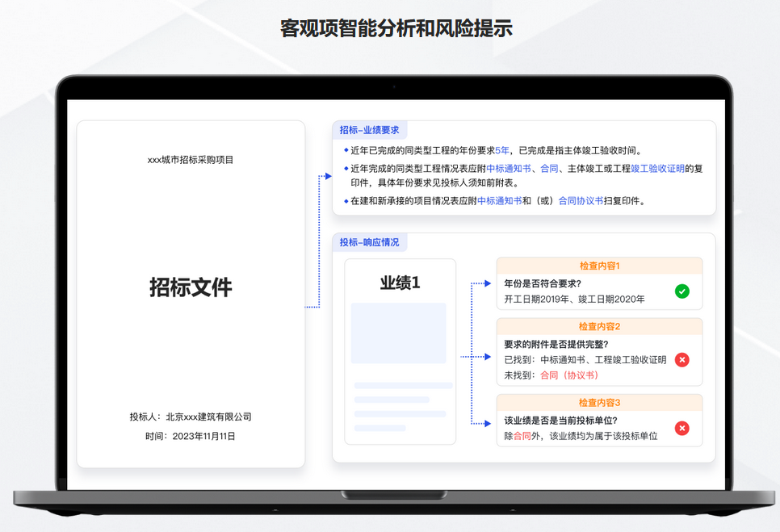Open the 检查内容1 header

point(599,266)
